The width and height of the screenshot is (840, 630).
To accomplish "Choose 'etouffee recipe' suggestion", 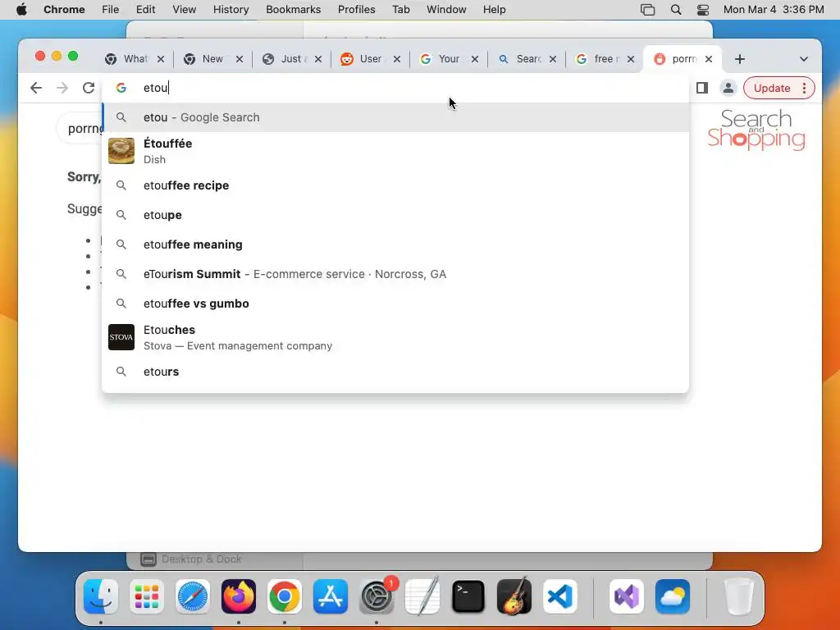I will [395, 185].
